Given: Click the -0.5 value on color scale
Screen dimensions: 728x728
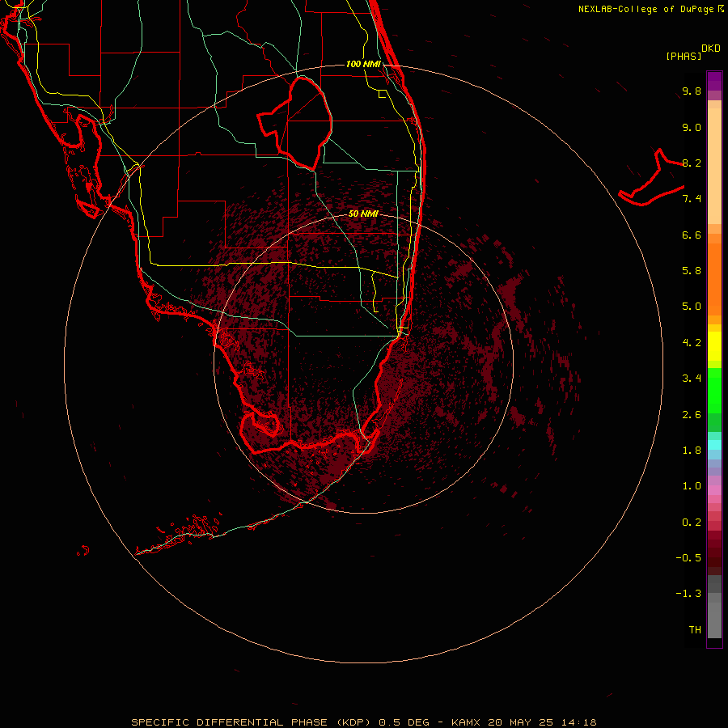Looking at the screenshot, I should pyautogui.click(x=688, y=558).
